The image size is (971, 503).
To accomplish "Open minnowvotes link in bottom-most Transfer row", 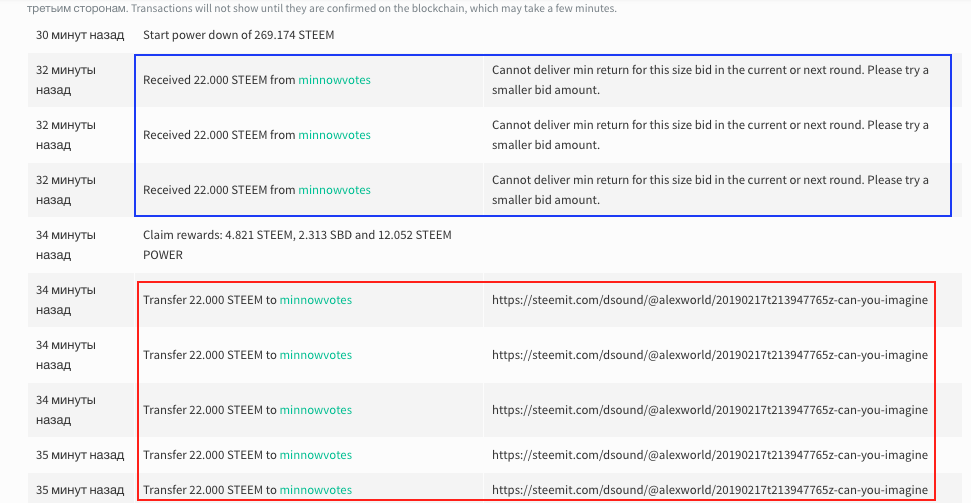I will pos(316,489).
